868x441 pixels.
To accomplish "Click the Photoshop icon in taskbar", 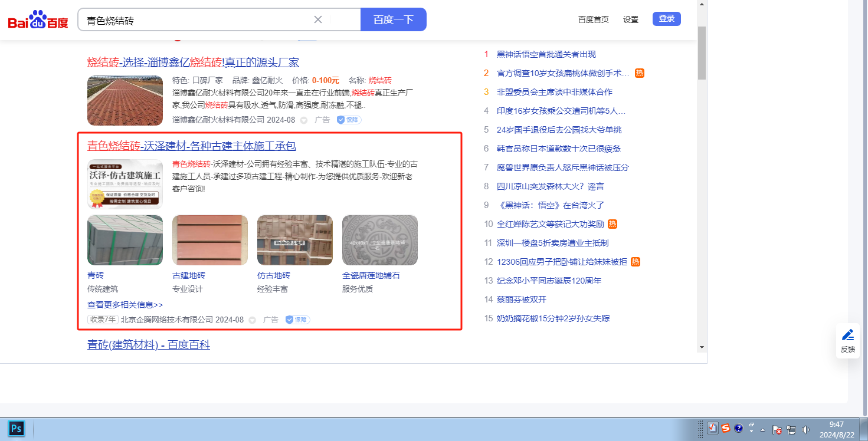I will pyautogui.click(x=17, y=429).
